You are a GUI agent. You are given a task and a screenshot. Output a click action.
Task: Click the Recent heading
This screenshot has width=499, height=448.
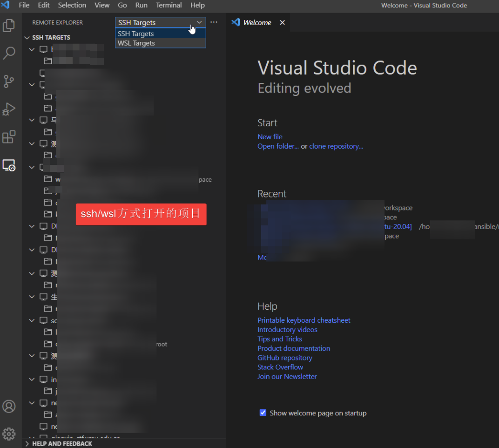tap(272, 194)
